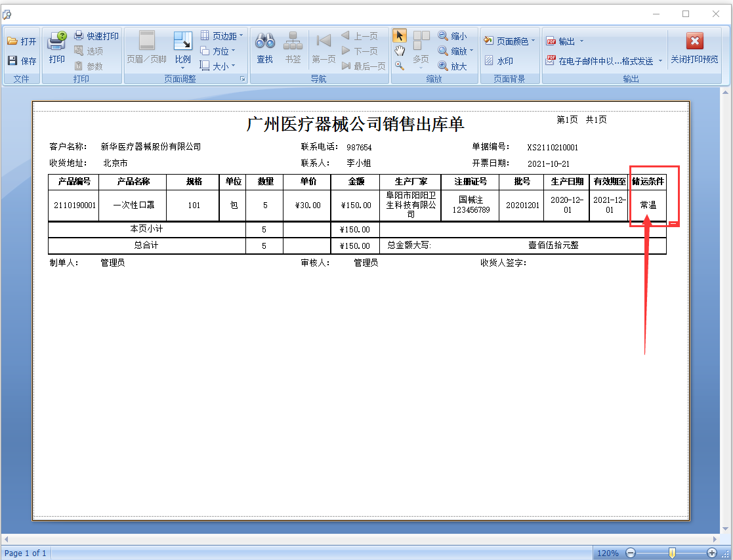This screenshot has height=560, width=733.
Task: Click the 储运条件 column header
Action: pos(648,181)
